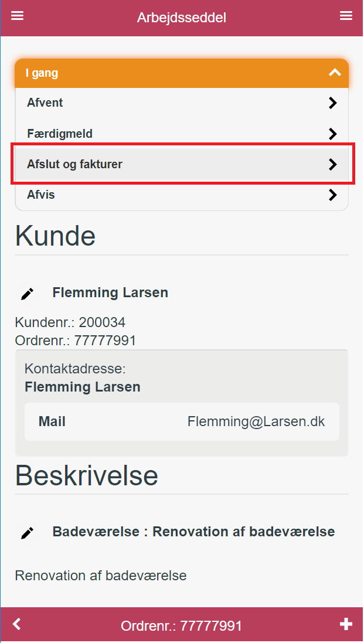364x643 pixels.
Task: Open the right hamburger menu
Action: pyautogui.click(x=346, y=16)
